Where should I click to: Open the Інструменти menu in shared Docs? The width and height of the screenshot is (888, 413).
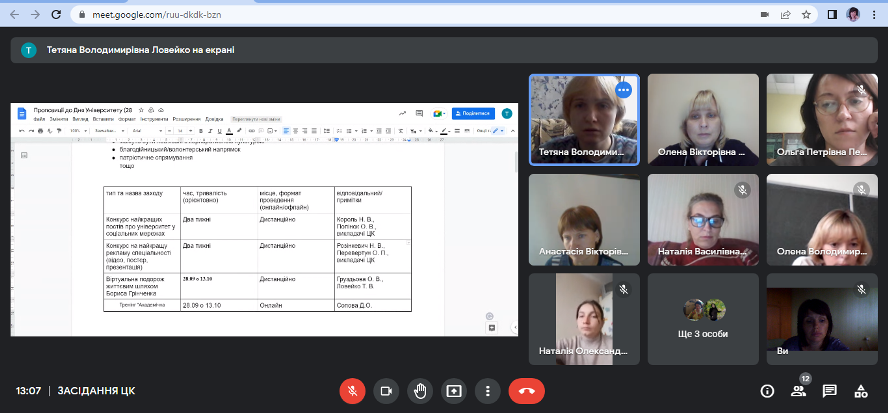pyautogui.click(x=154, y=119)
